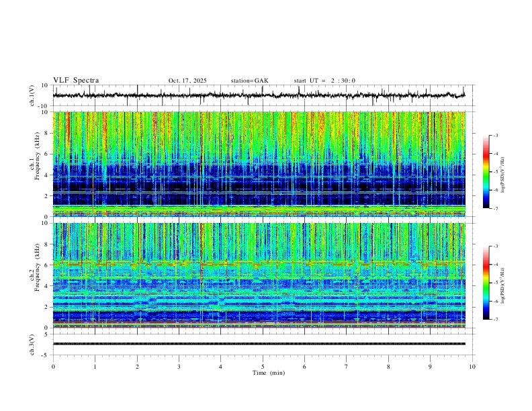
Task: Click the ch.2 colorbar 'log(PSD)(V²/Hz)' label
Action: click(x=503, y=285)
